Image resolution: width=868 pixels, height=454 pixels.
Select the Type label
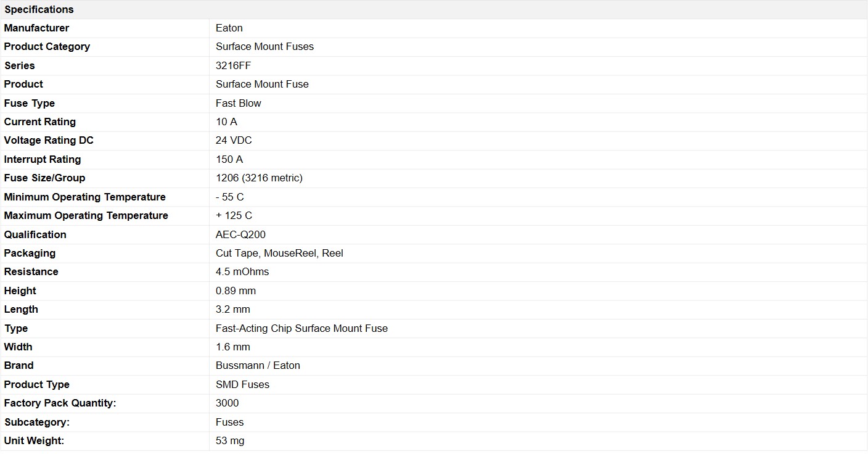pos(16,328)
